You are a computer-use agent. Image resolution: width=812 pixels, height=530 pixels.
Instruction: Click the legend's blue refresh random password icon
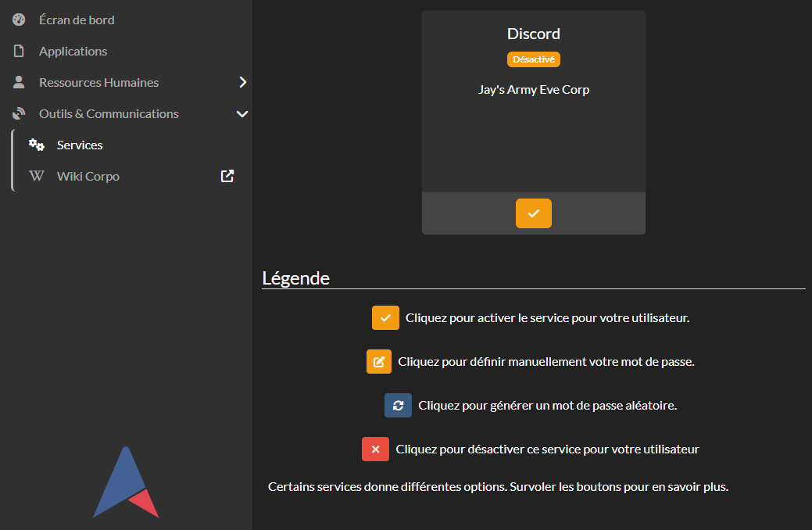point(399,405)
